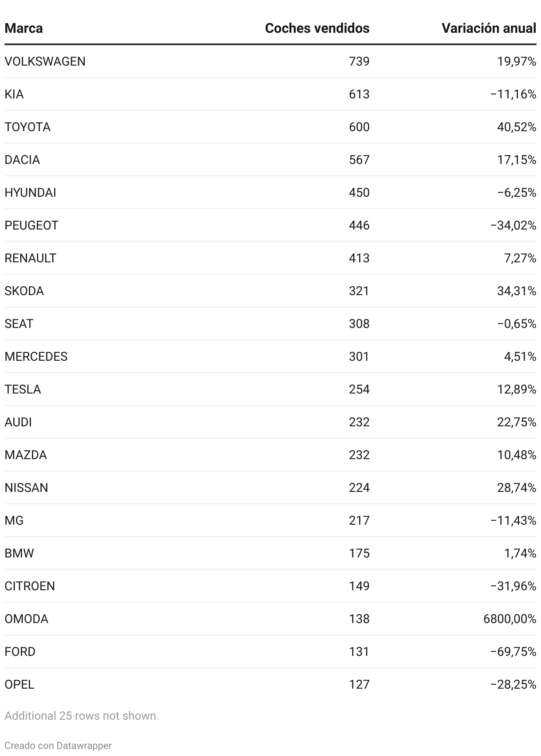Select NISSAN sales value 224
This screenshot has width=541, height=756.
coord(359,487)
